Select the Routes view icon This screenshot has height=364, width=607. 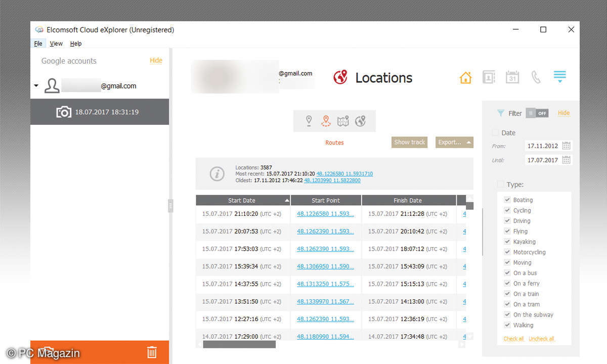point(326,121)
